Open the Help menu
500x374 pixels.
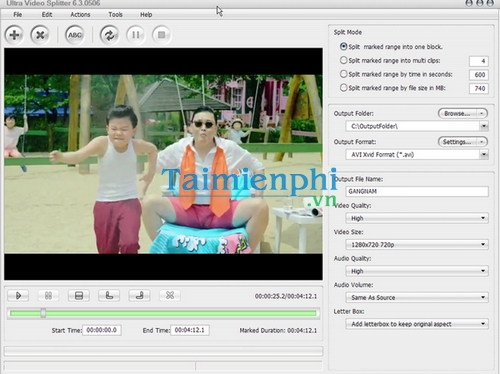pos(146,15)
